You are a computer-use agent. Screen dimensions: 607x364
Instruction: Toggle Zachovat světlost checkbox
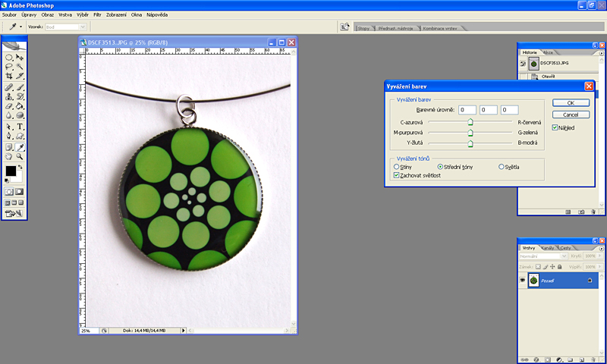point(397,175)
